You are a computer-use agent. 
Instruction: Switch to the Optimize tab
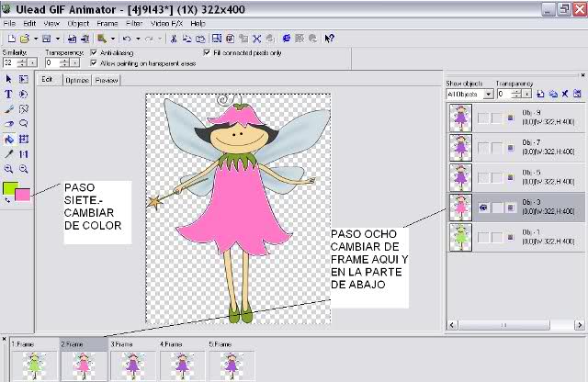coord(77,81)
